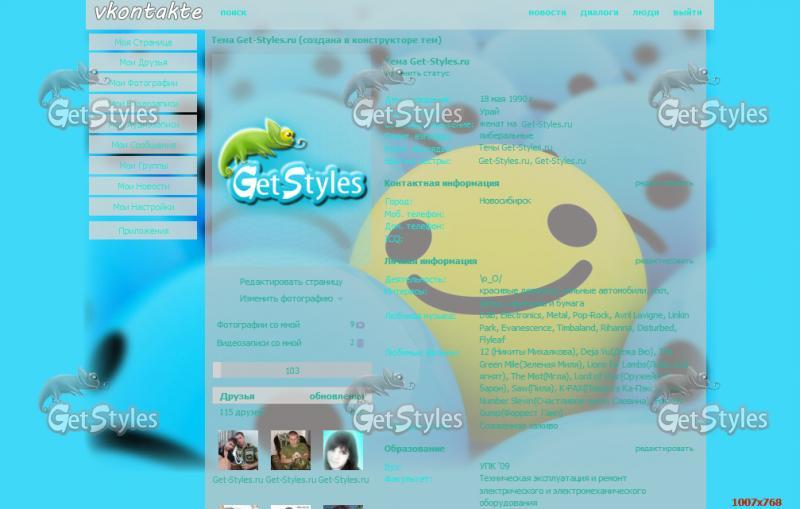Open Мои Группы in the sidebar
This screenshot has width=800, height=509.
pos(143,165)
